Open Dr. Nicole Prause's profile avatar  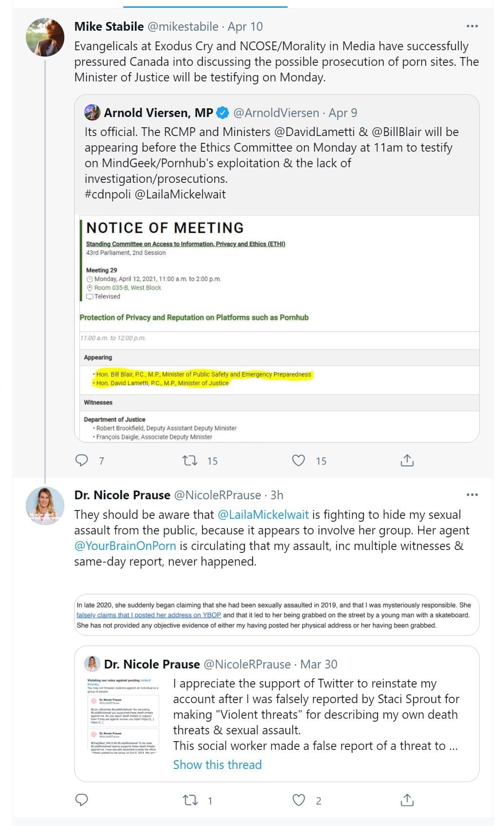[45, 506]
